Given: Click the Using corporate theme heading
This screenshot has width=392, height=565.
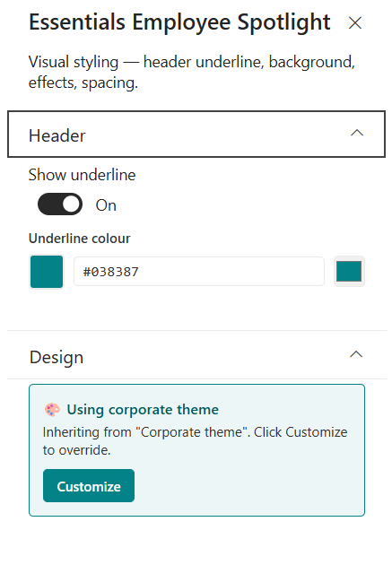Looking at the screenshot, I should click(143, 410).
